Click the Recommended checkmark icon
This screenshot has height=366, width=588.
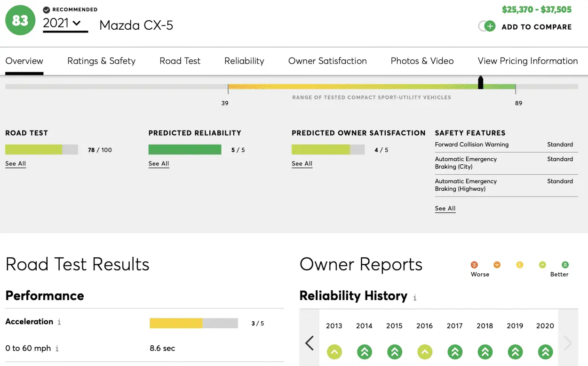(x=46, y=9)
